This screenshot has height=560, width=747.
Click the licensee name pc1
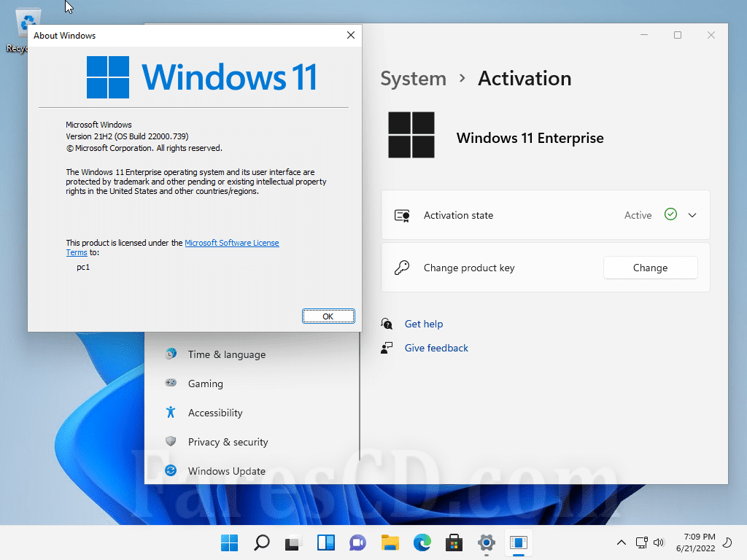coord(83,267)
